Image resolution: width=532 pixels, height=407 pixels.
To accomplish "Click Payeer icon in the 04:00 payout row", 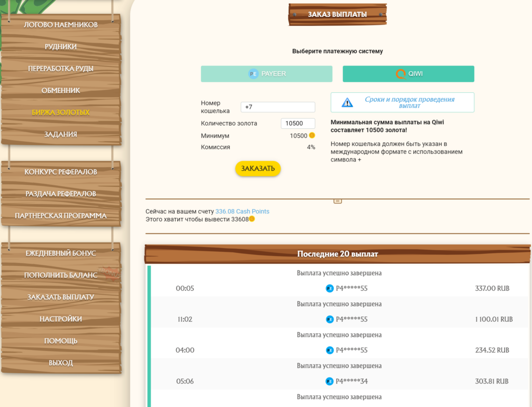I will [329, 350].
